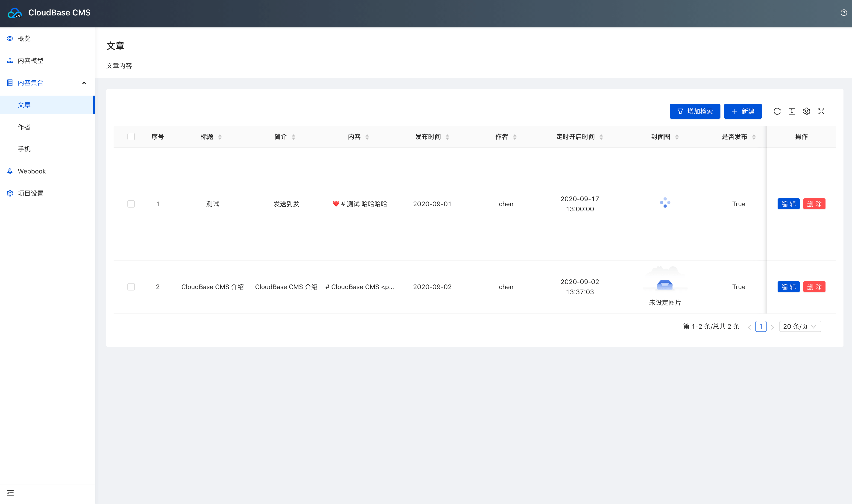Go to 内容模型 in sidebar
The height and width of the screenshot is (504, 852).
point(31,61)
